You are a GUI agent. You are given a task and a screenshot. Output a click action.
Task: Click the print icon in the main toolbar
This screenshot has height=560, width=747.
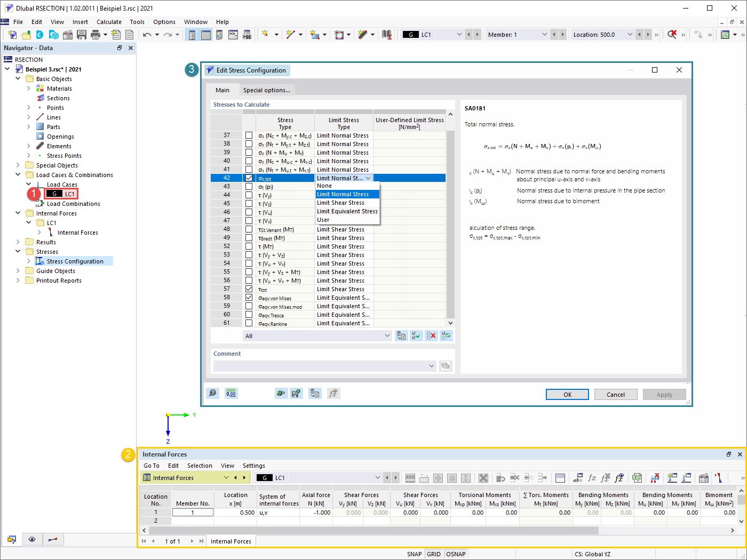pyautogui.click(x=96, y=35)
